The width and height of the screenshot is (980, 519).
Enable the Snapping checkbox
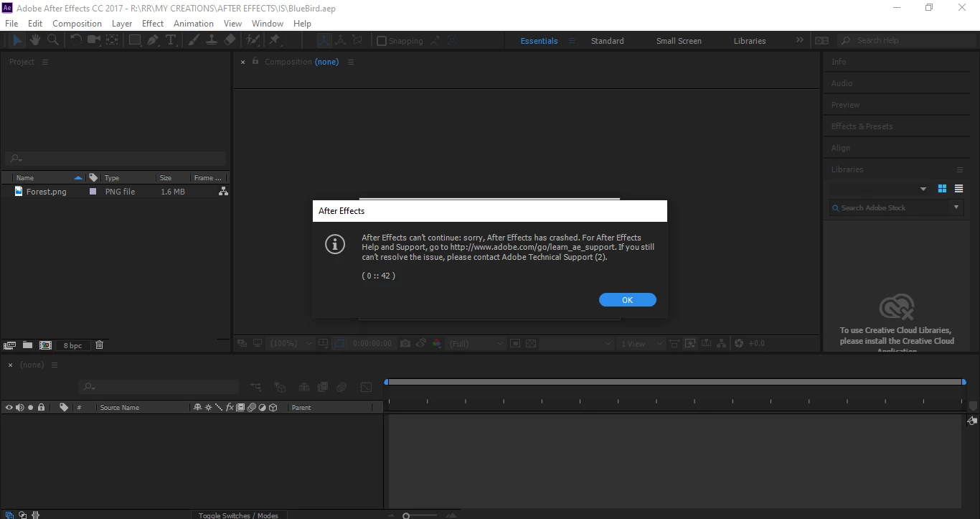(x=382, y=41)
